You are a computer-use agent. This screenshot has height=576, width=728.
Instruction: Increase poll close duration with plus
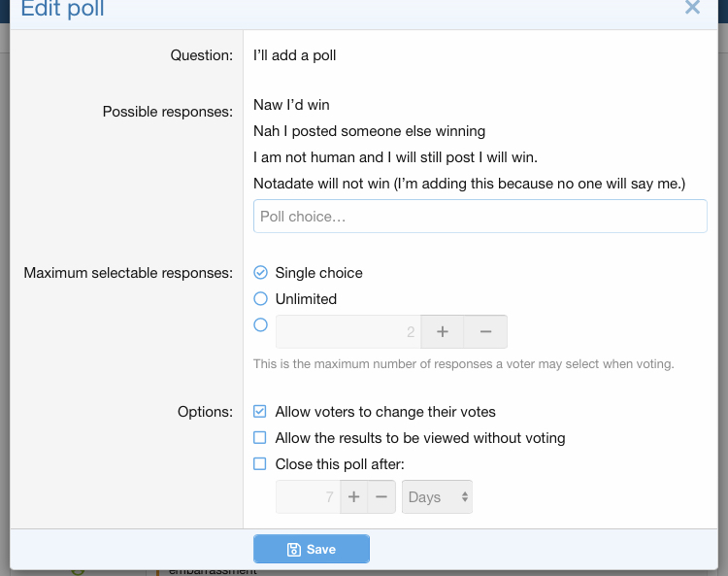pyautogui.click(x=353, y=497)
